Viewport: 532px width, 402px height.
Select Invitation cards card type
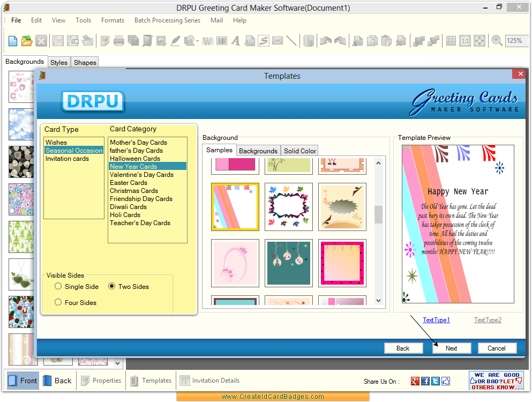67,159
